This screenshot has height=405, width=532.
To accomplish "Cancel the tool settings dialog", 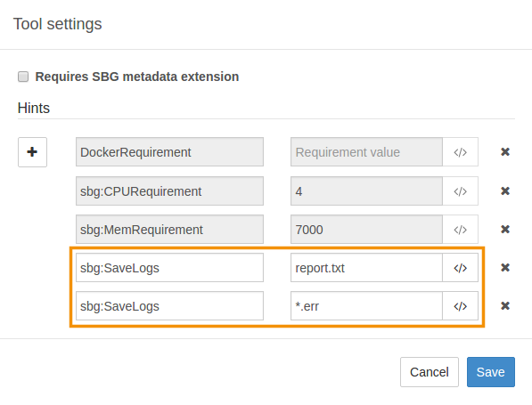I will pyautogui.click(x=430, y=372).
